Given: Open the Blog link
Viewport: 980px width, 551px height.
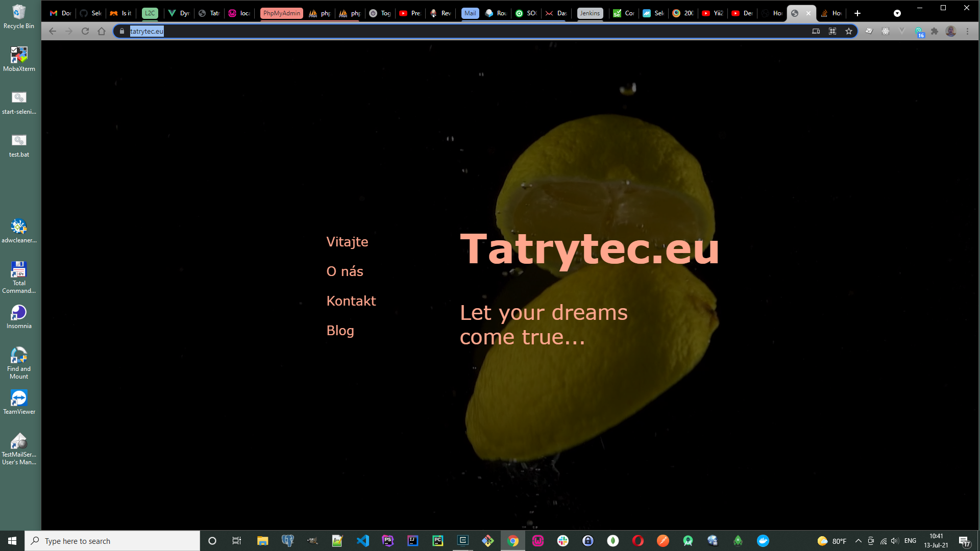Looking at the screenshot, I should (340, 331).
